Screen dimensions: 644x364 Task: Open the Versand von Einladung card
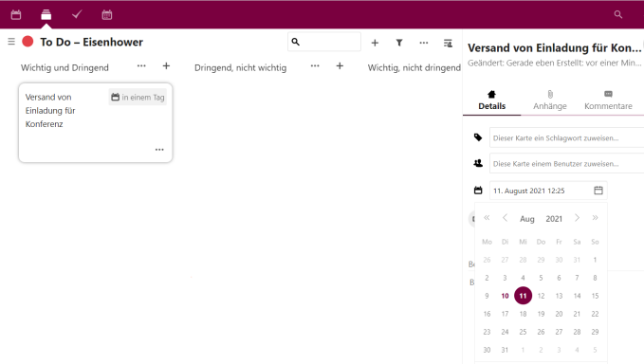[95, 122]
